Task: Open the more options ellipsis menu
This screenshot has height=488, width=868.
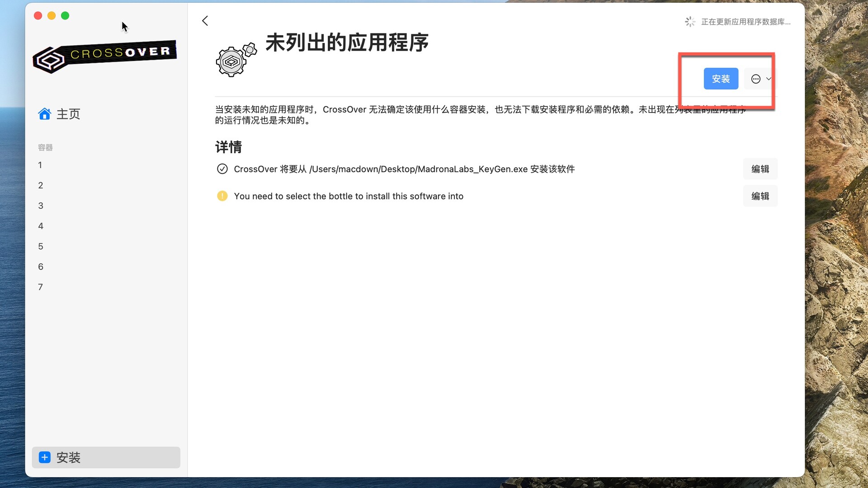Action: tap(761, 79)
